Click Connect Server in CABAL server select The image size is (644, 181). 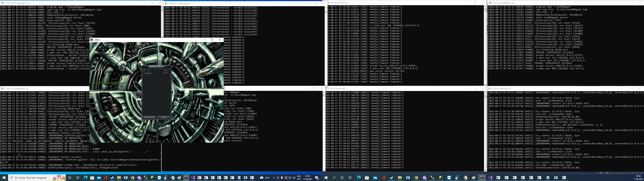pyautogui.click(x=149, y=117)
